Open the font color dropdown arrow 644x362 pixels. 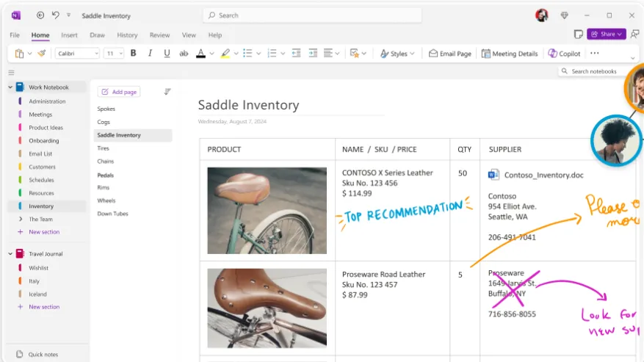click(x=212, y=54)
